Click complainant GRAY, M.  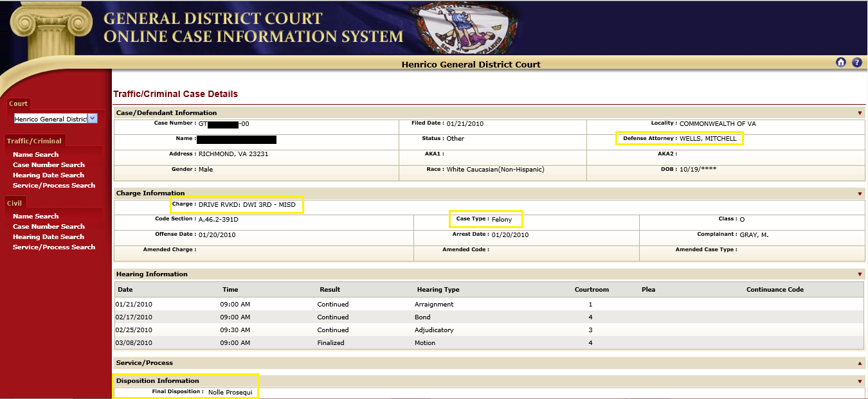[754, 235]
